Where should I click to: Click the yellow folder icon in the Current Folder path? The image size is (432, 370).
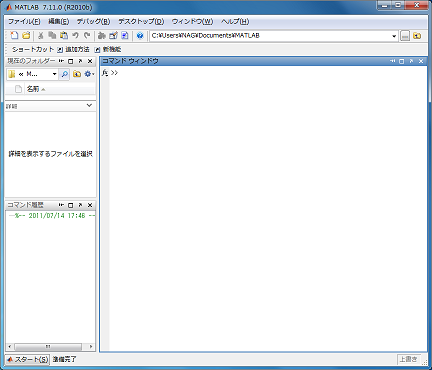tap(12, 74)
